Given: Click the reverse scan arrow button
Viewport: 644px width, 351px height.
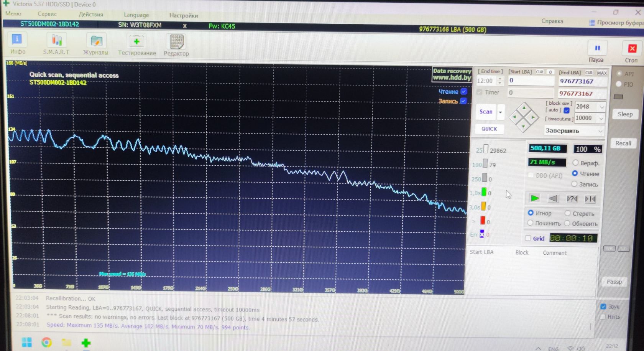Looking at the screenshot, I should (x=553, y=198).
